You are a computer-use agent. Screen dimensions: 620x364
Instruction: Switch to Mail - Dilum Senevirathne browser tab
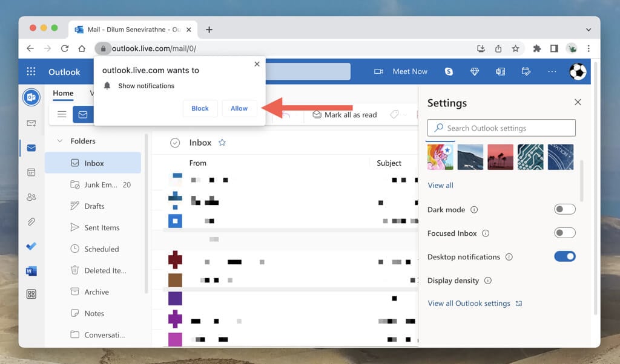tap(133, 30)
